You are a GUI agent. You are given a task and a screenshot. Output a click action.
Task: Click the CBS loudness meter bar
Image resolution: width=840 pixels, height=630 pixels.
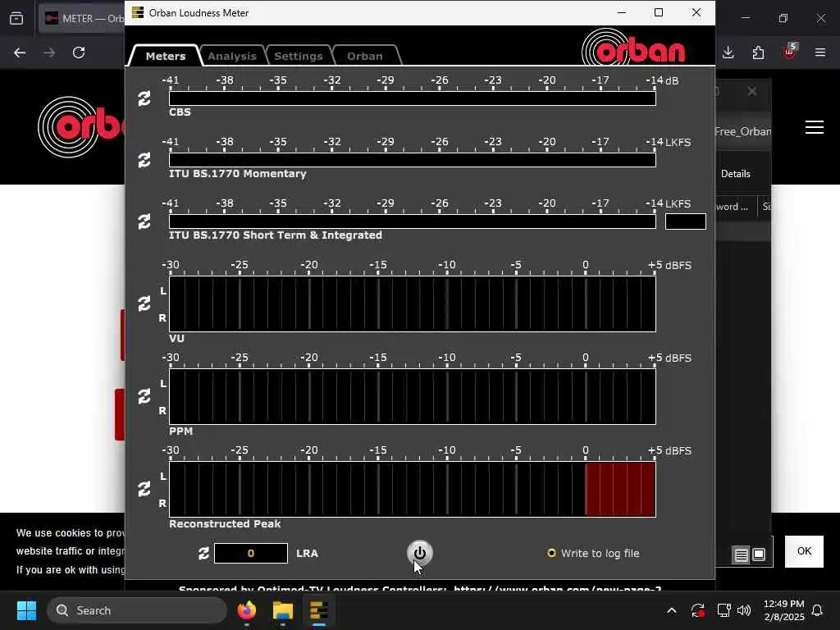[413, 98]
